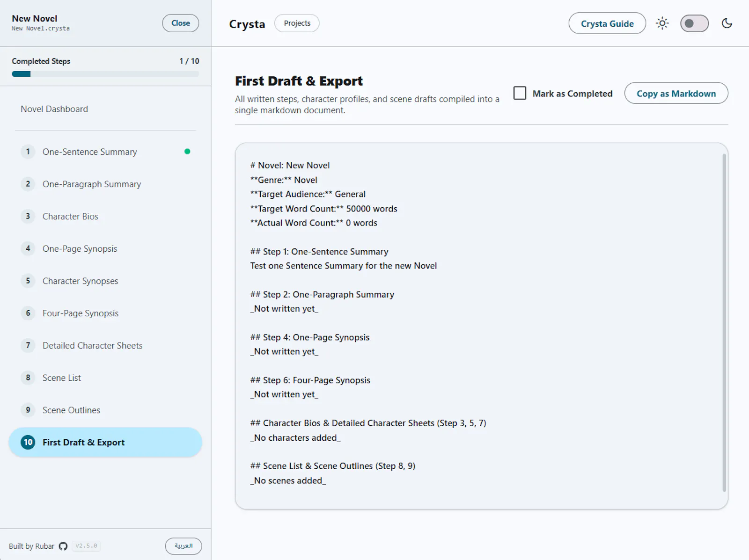Click '_No characters added_' line
The height and width of the screenshot is (560, 749).
coord(295,438)
